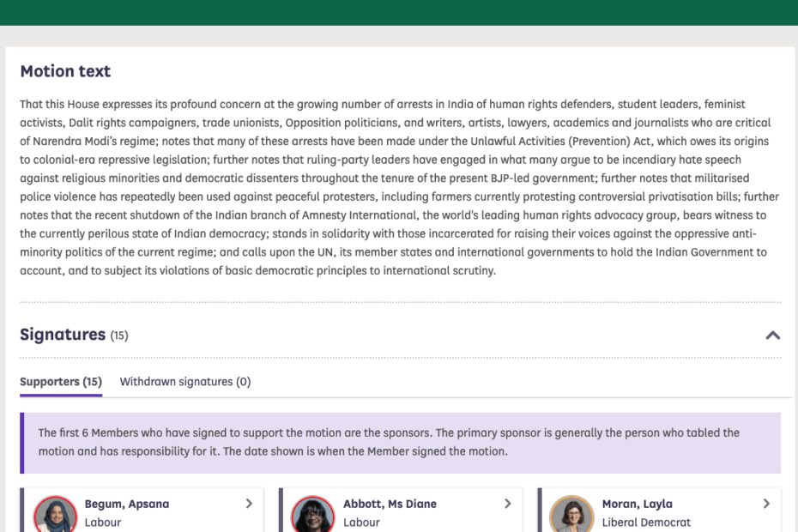Click the arrow on Begum, Apsana card
This screenshot has height=532, width=798.
[x=249, y=504]
